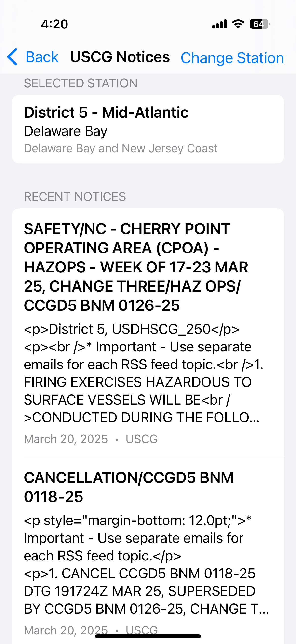The height and width of the screenshot is (644, 296).
Task: Tap the RECENT NOTICES section header
Action: [75, 196]
